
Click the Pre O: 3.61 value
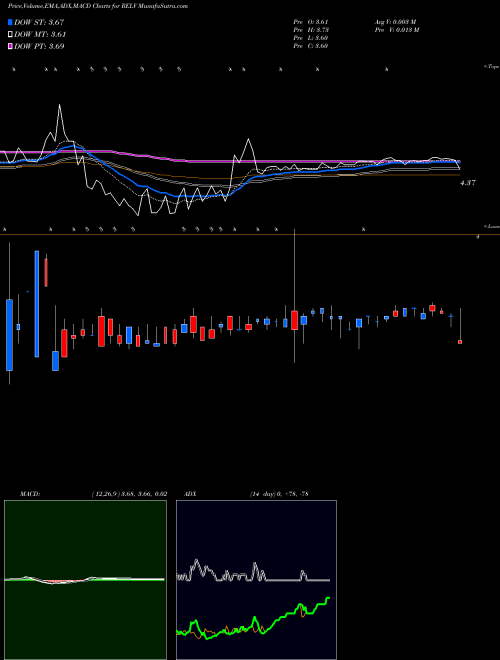tap(311, 21)
